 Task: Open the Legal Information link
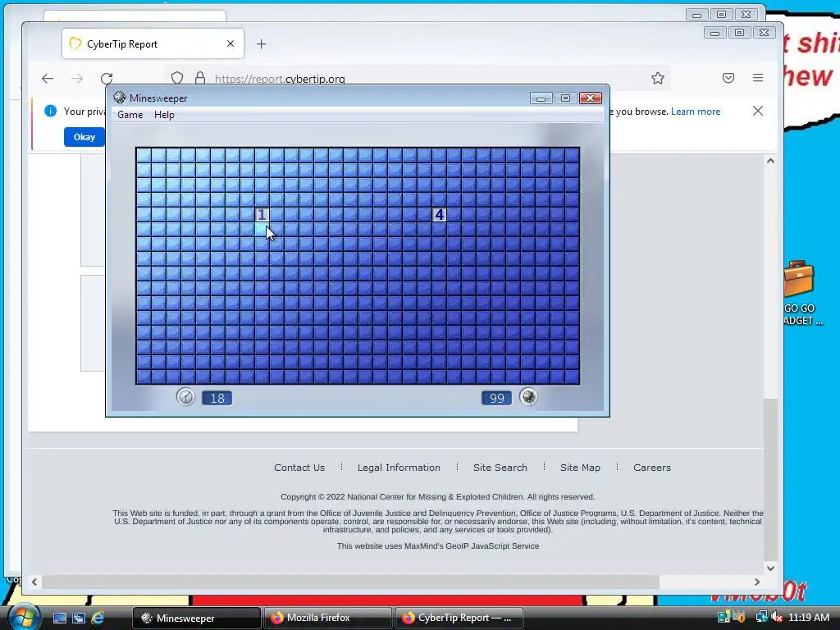[x=399, y=468]
